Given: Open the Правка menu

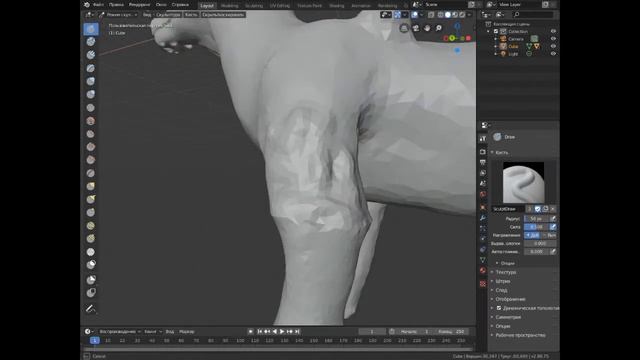Looking at the screenshot, I should click(116, 5).
